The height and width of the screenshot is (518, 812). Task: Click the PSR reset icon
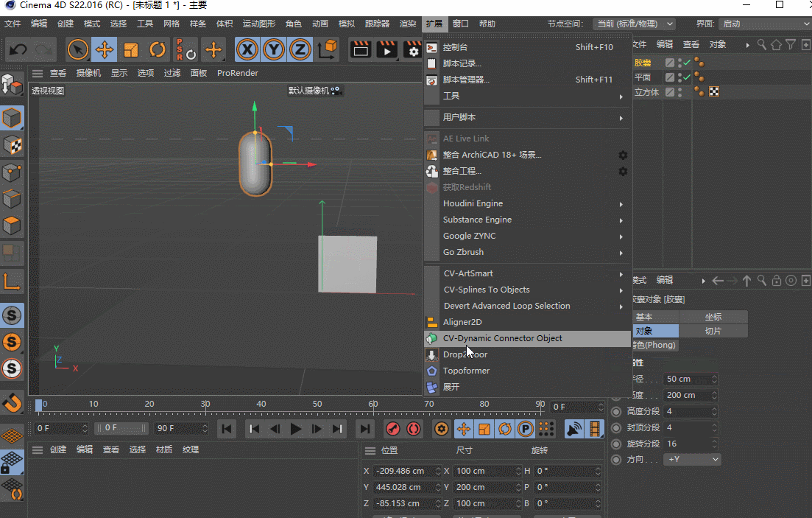pyautogui.click(x=186, y=50)
